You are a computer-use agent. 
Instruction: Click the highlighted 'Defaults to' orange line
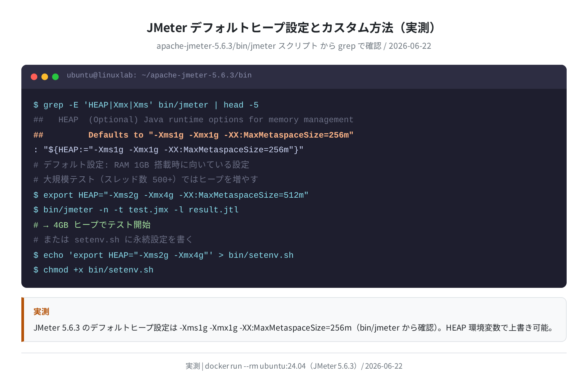(193, 135)
